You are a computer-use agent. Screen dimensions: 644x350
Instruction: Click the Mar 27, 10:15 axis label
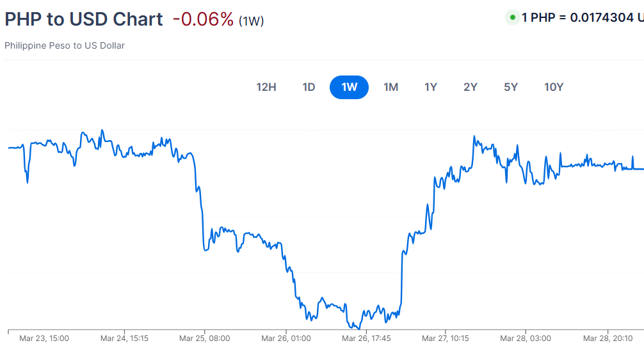(x=445, y=338)
